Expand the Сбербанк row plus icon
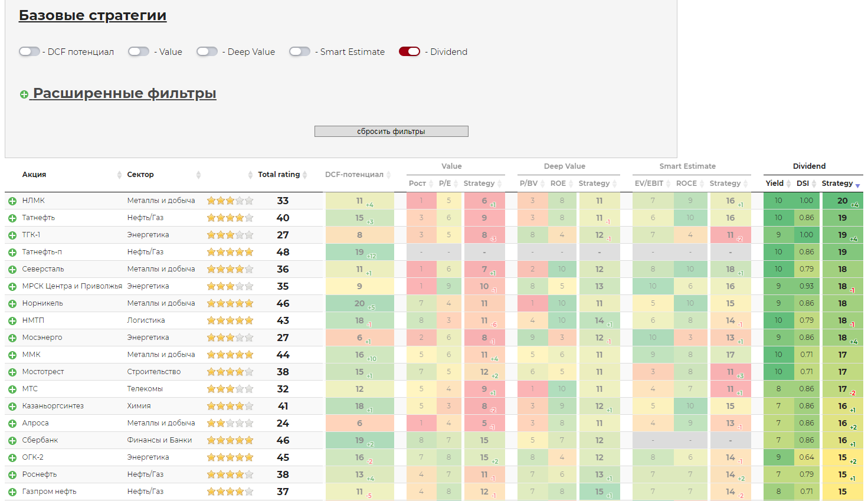Screen dimensions: 868x501 [12, 441]
